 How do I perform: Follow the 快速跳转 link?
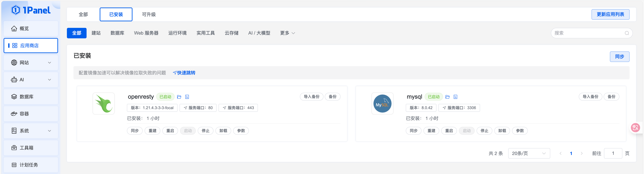[184, 73]
